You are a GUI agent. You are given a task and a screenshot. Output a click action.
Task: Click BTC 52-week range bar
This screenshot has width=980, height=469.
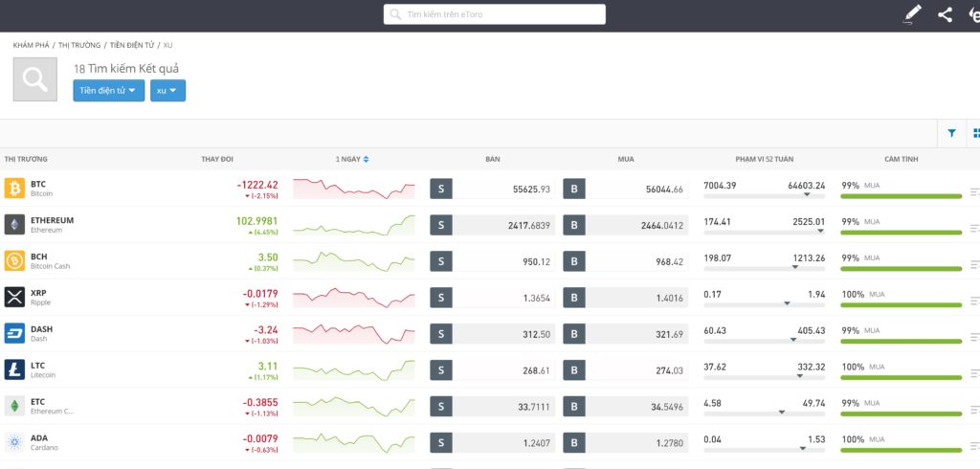pos(765,195)
